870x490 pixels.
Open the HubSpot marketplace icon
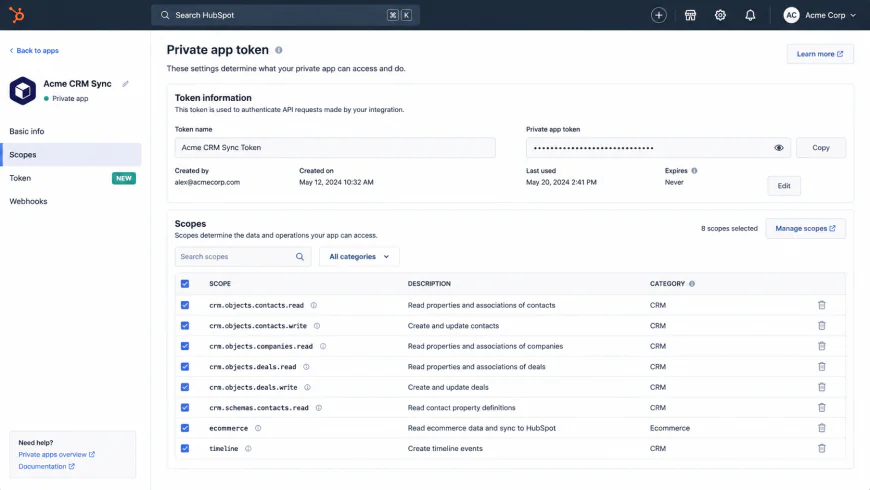[x=690, y=15]
